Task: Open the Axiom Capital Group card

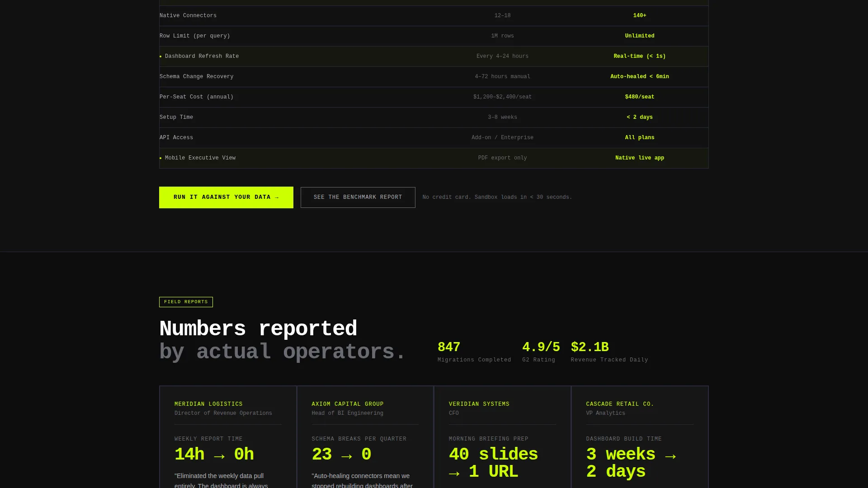Action: click(365, 437)
